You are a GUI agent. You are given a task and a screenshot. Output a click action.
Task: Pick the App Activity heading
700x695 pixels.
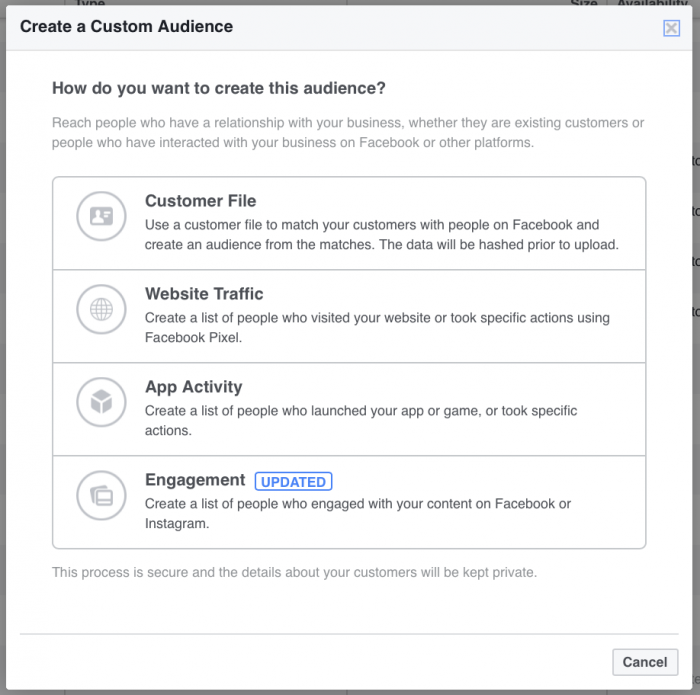pyautogui.click(x=193, y=387)
